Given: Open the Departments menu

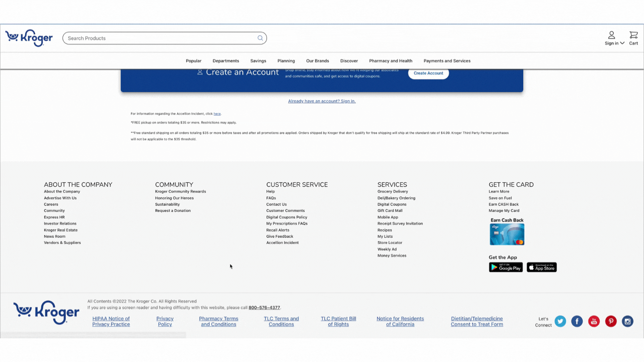Looking at the screenshot, I should click(x=226, y=61).
